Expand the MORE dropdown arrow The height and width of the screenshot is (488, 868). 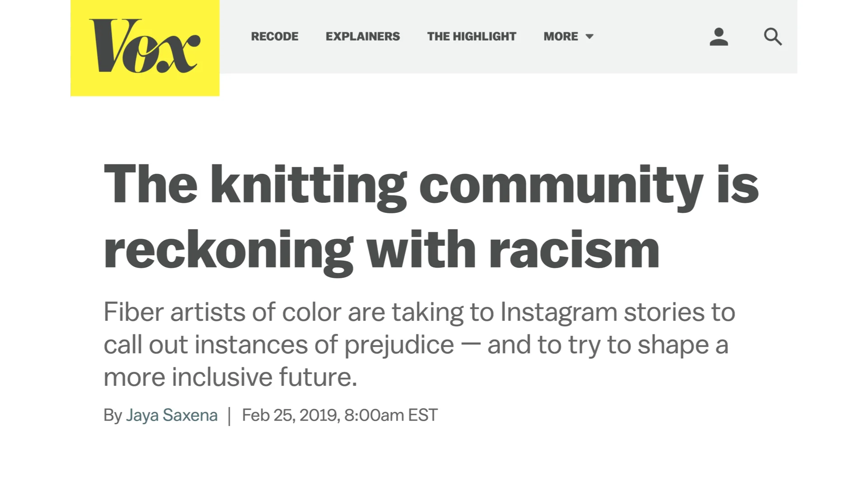point(590,37)
